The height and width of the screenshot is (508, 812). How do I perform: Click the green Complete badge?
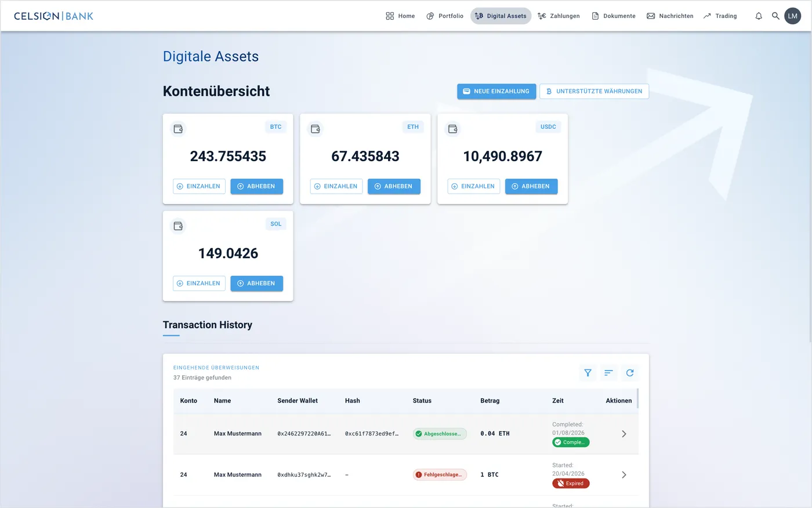(x=571, y=442)
